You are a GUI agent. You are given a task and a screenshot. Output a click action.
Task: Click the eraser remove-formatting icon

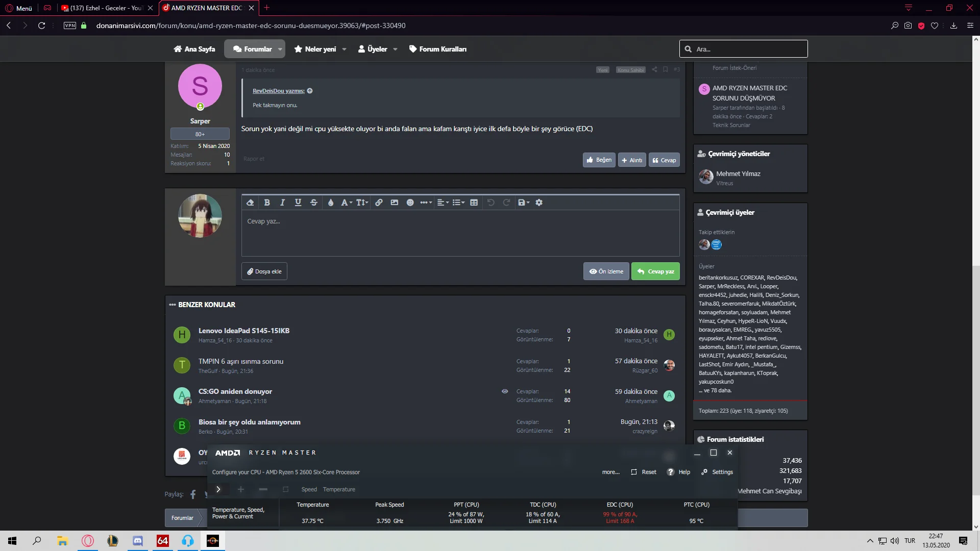[x=250, y=203]
